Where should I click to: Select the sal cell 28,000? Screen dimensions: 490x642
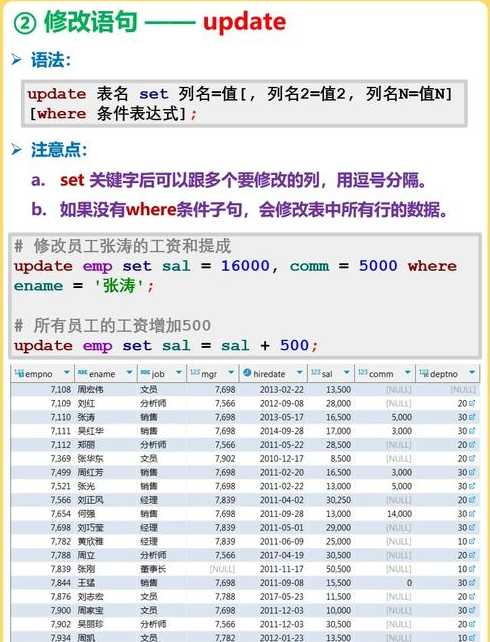[338, 403]
